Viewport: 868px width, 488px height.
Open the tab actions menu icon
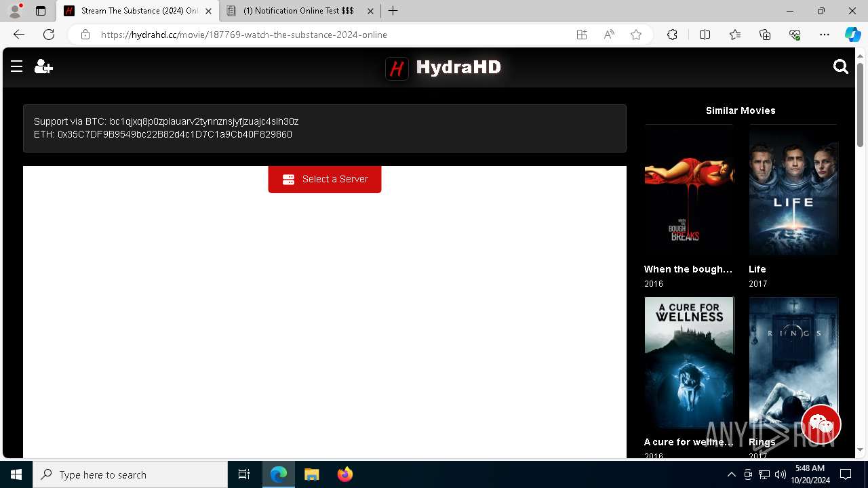point(41,11)
